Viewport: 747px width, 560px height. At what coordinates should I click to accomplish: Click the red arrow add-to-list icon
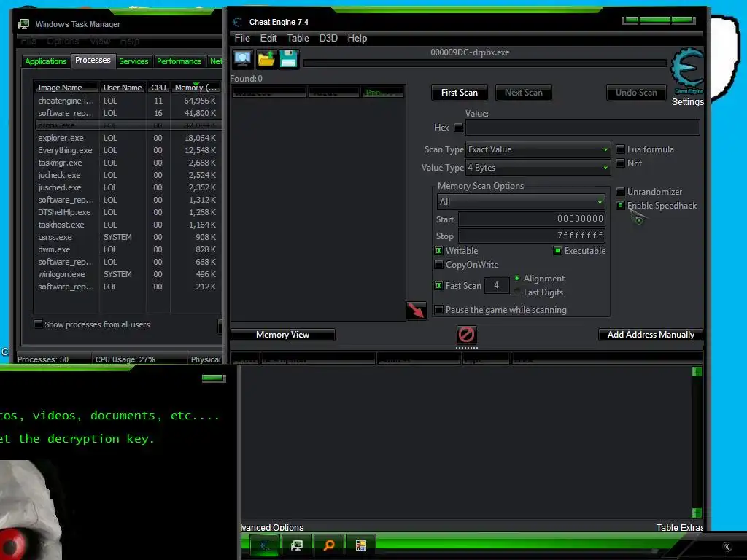click(x=416, y=311)
